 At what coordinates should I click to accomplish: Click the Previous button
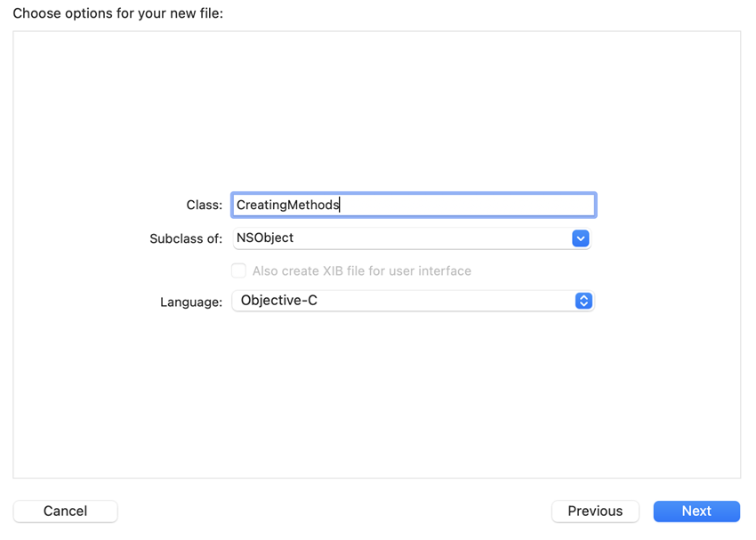(595, 511)
